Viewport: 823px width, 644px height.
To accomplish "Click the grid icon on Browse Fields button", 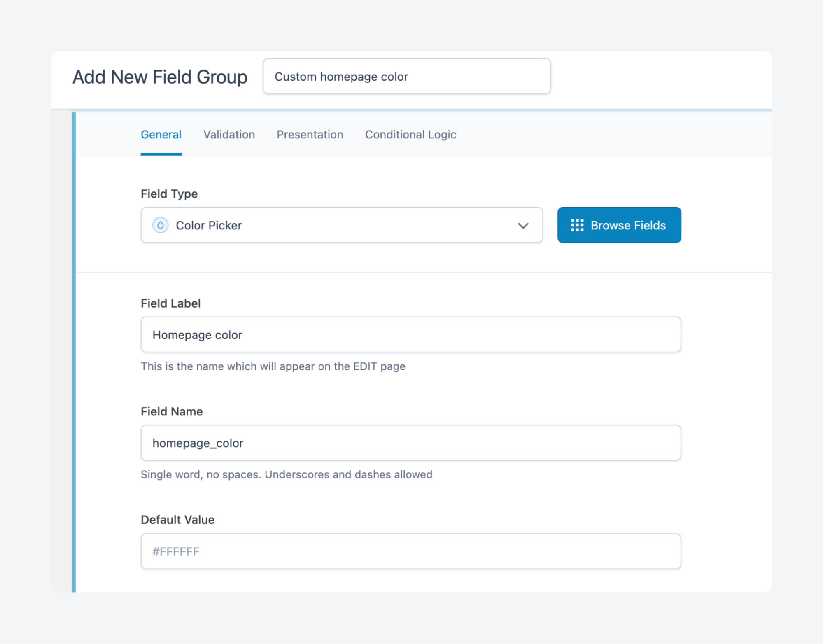I will click(x=578, y=225).
